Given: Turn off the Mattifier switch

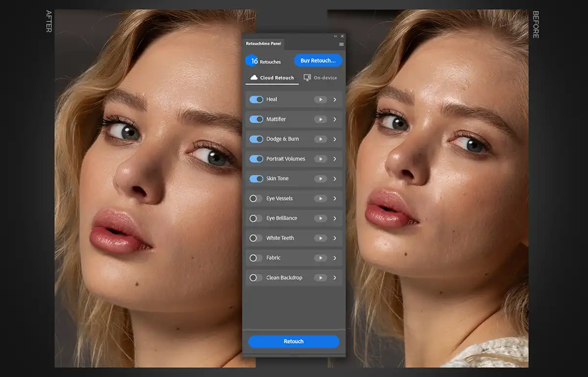Looking at the screenshot, I should 256,119.
